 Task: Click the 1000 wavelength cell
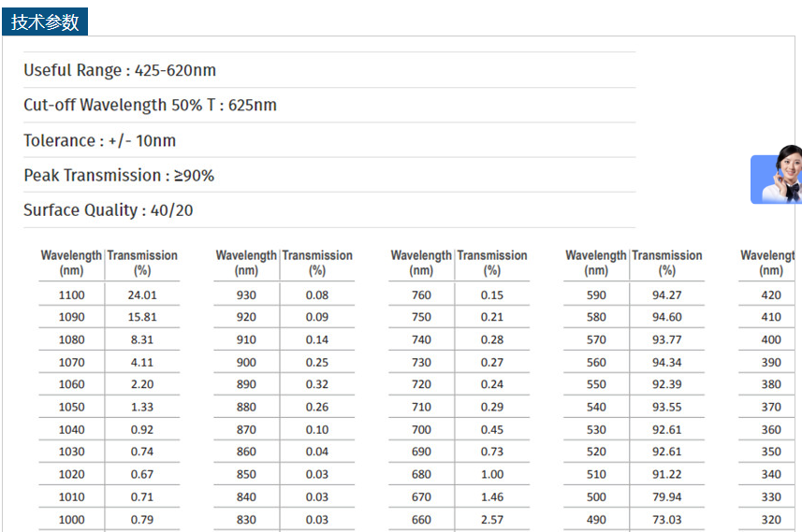click(x=71, y=519)
